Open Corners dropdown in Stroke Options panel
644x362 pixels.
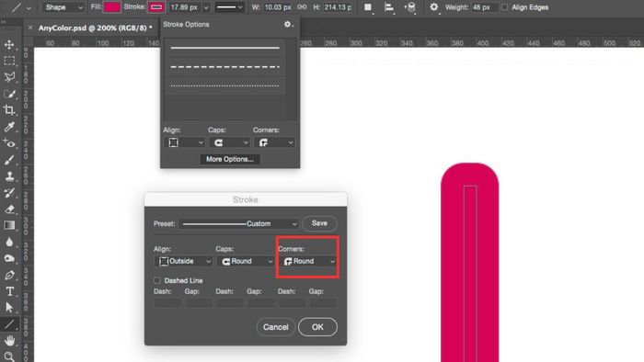pos(274,142)
